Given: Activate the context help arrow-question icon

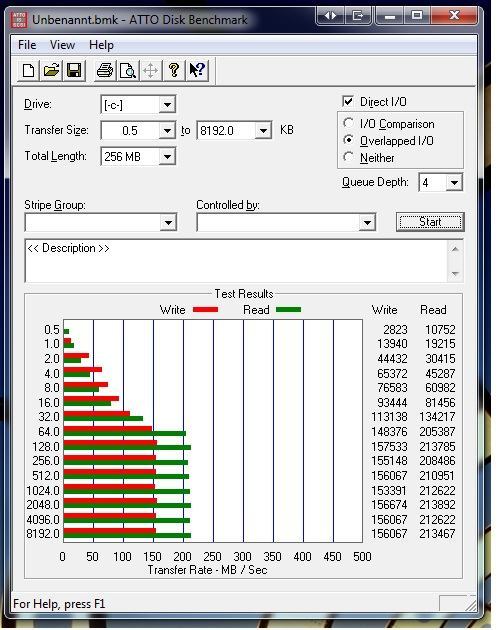Looking at the screenshot, I should (x=197, y=71).
